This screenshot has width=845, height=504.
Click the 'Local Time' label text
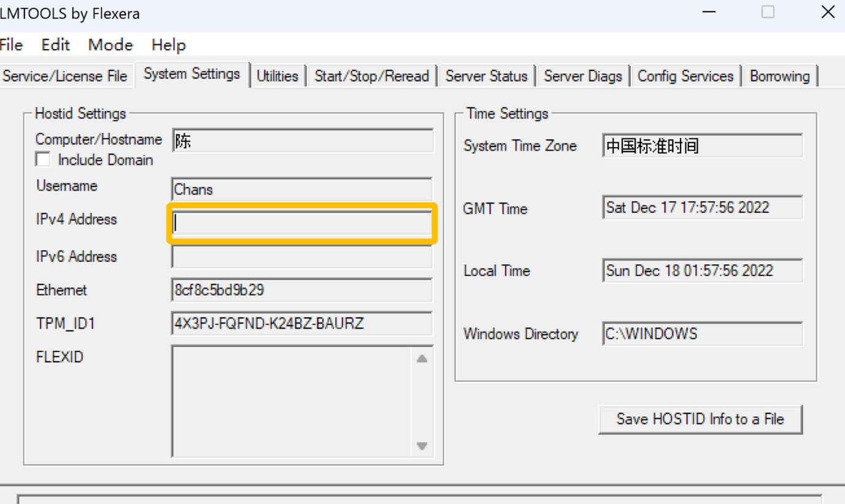click(496, 270)
